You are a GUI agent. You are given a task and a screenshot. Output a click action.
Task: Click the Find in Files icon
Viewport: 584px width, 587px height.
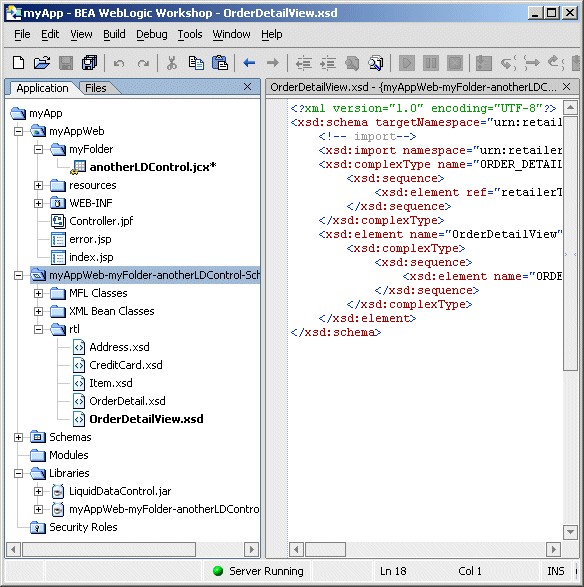(376, 63)
